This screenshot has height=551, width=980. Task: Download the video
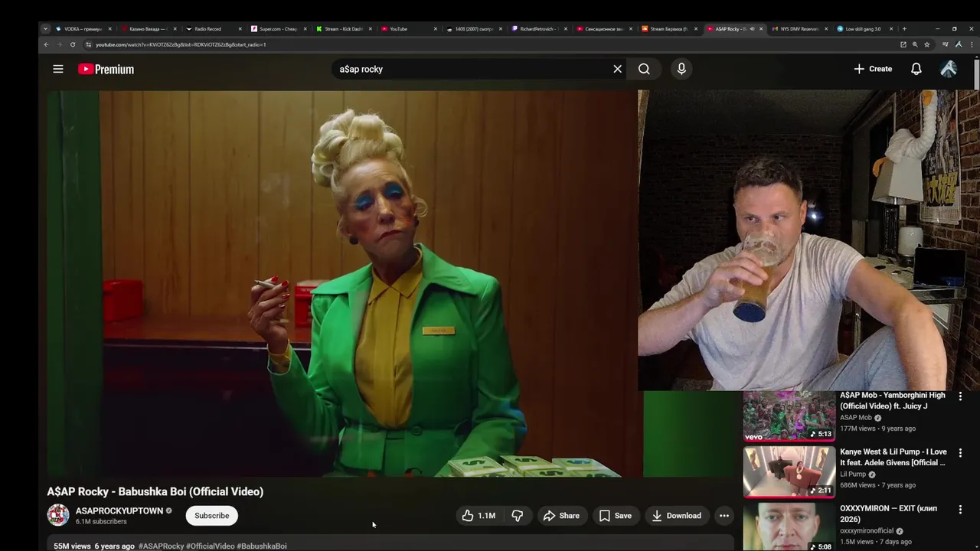(x=676, y=516)
